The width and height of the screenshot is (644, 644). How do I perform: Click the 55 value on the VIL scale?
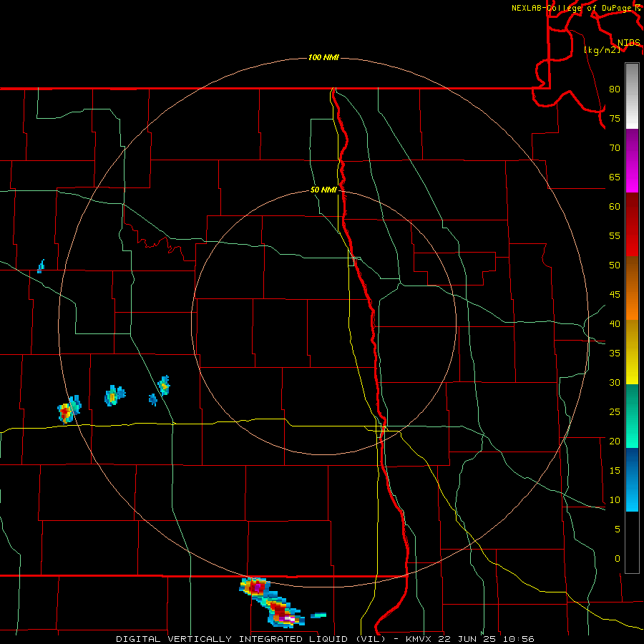(x=615, y=235)
